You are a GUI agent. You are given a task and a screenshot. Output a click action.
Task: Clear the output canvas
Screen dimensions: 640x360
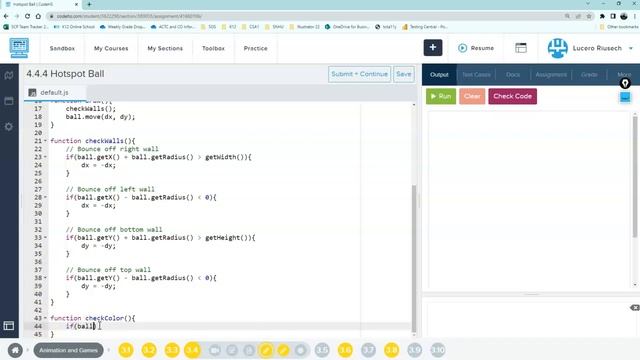(x=472, y=96)
